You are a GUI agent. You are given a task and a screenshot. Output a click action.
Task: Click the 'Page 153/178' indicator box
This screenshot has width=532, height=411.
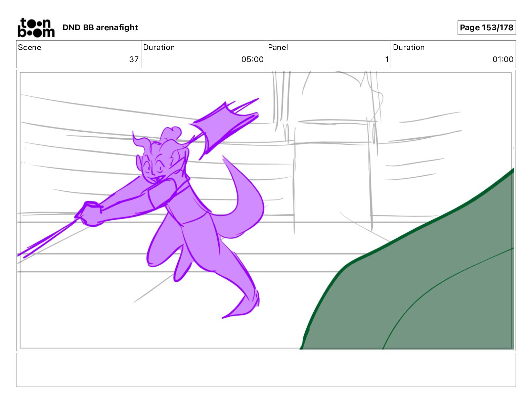point(487,28)
